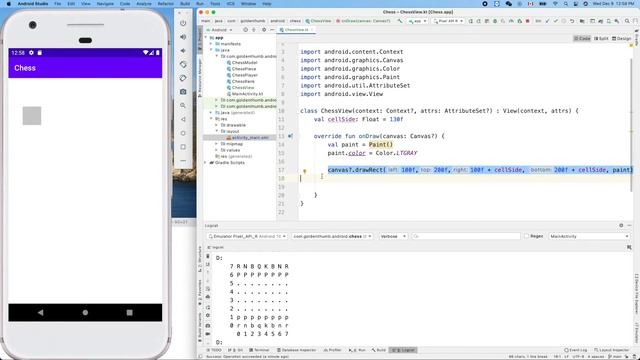The width and height of the screenshot is (640, 360).
Task: Click the select opened file target icon
Action: tap(245, 30)
